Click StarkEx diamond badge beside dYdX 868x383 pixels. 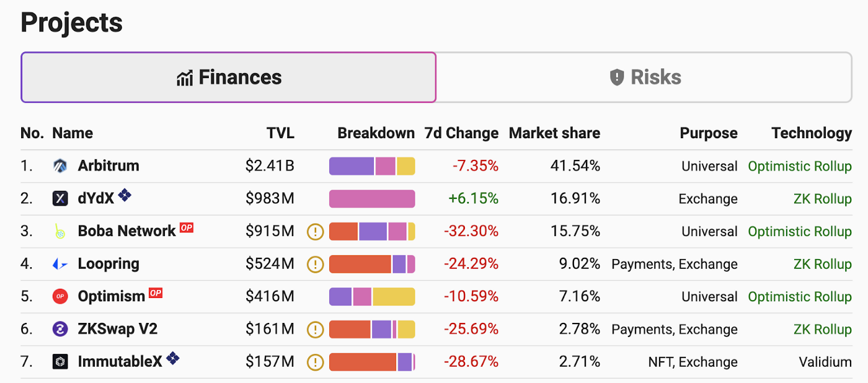tap(125, 195)
